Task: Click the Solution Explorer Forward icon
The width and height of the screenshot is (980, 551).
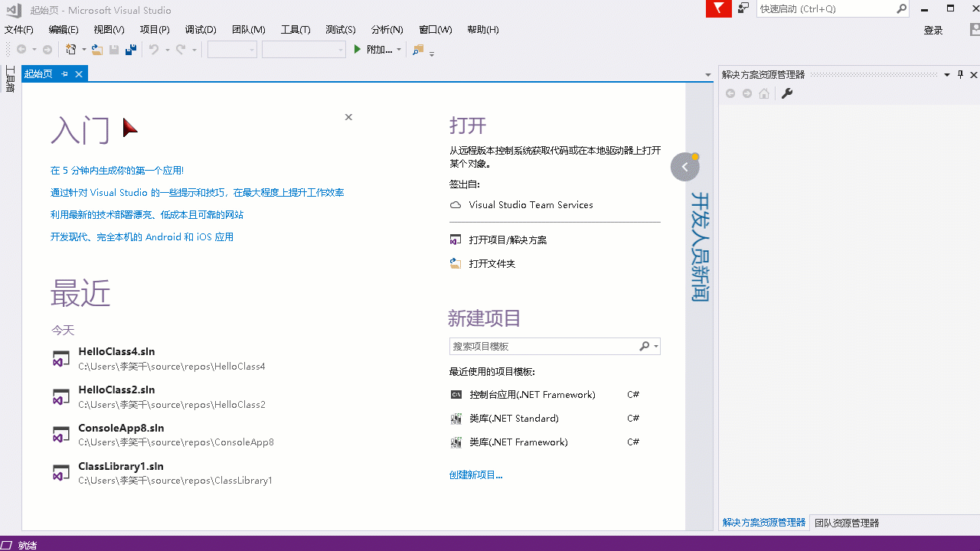Action: pos(747,93)
